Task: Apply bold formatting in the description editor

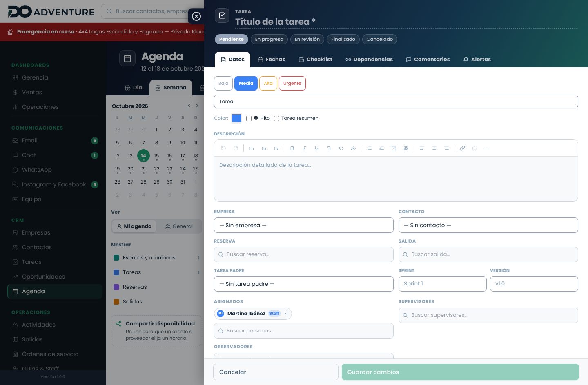Action: (292, 148)
